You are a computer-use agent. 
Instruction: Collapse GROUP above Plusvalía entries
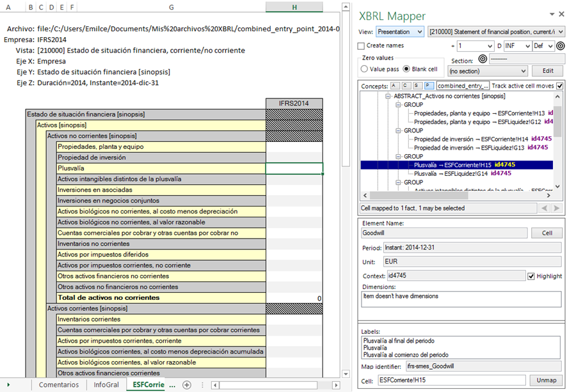[398, 157]
